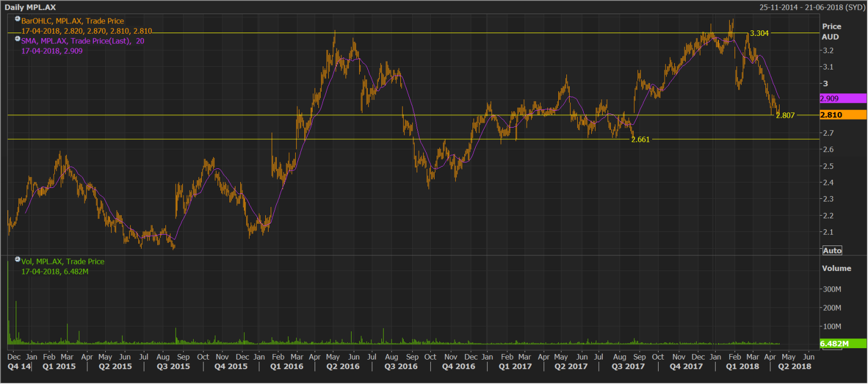The height and width of the screenshot is (384, 868).
Task: Select the BarOHLC, MPL.AX, Trade Price legend
Action: [73, 21]
